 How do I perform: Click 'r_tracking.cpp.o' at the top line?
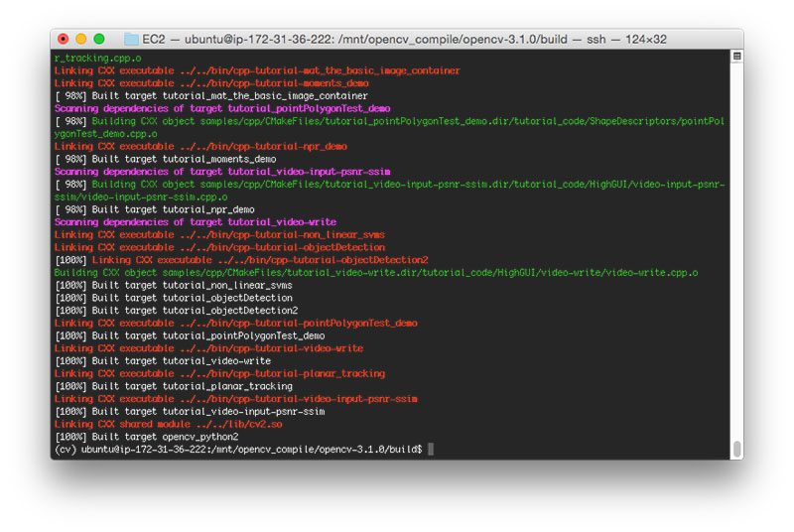pos(97,58)
